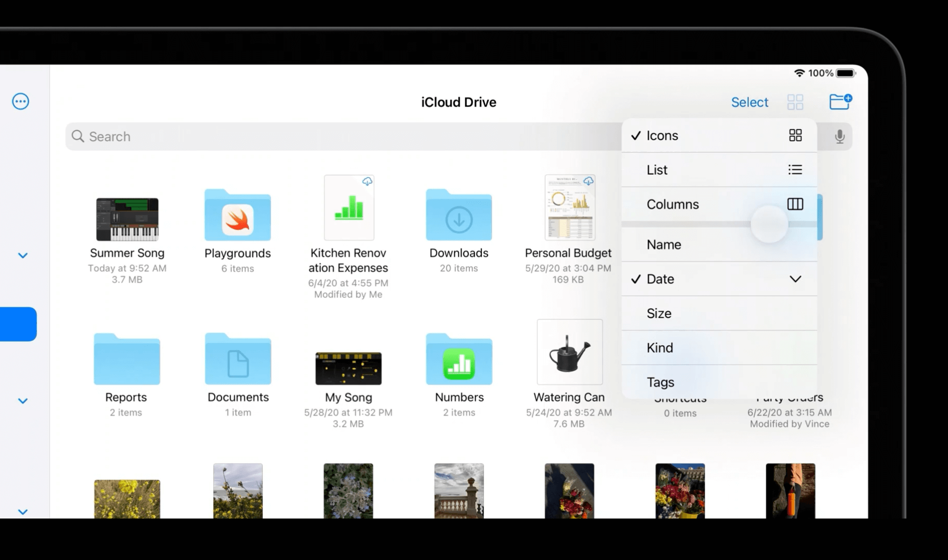Screen dimensions: 948x560
Task: Click the iCloud Drive title
Action: pyautogui.click(x=458, y=102)
